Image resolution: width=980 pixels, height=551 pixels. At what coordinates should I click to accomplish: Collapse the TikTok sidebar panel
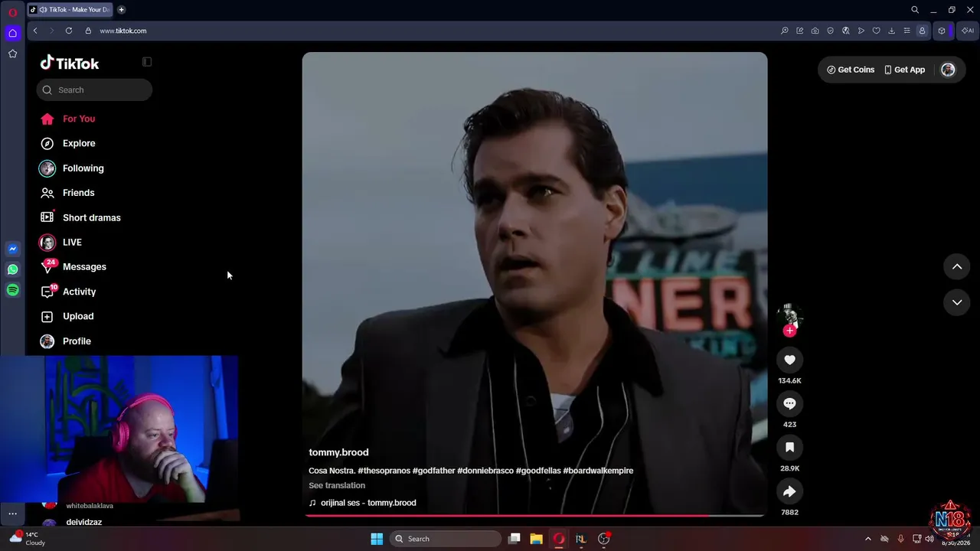[x=147, y=62]
